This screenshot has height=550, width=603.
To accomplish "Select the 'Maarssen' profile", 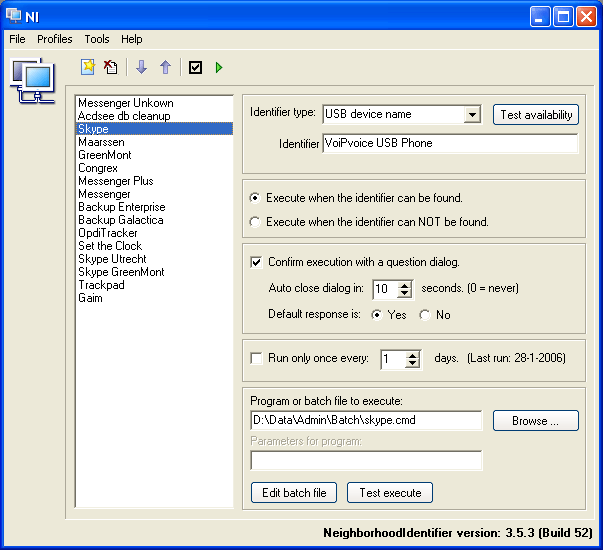I will pyautogui.click(x=154, y=142).
